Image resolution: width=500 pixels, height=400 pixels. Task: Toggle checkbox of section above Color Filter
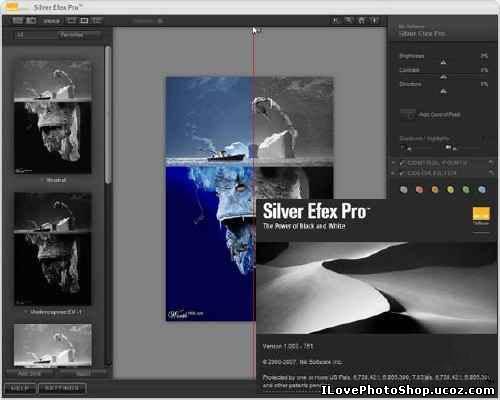tap(403, 163)
